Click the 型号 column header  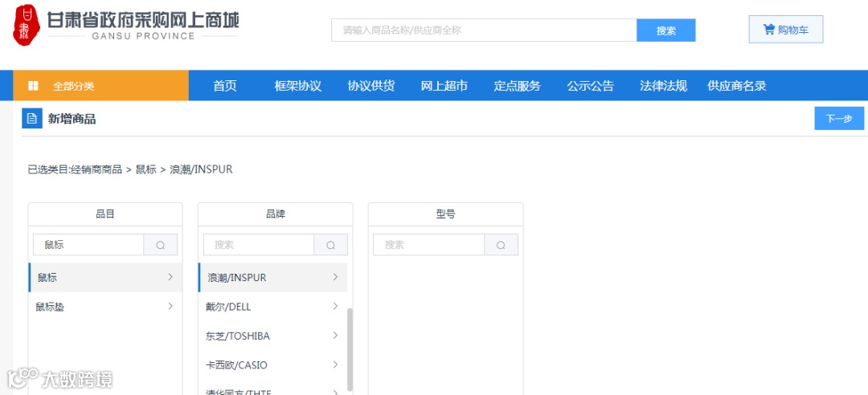click(445, 214)
